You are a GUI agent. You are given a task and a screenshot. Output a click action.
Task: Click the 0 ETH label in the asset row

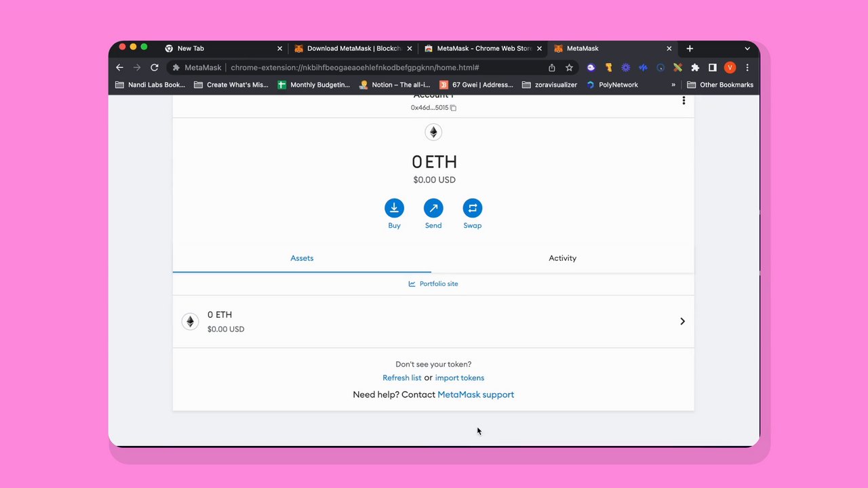tap(220, 314)
